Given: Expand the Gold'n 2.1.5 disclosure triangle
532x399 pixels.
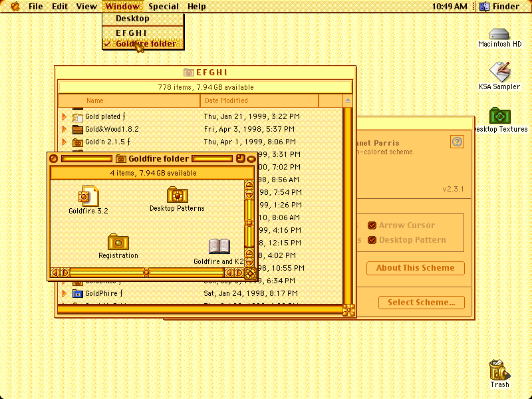Looking at the screenshot, I should pos(64,142).
